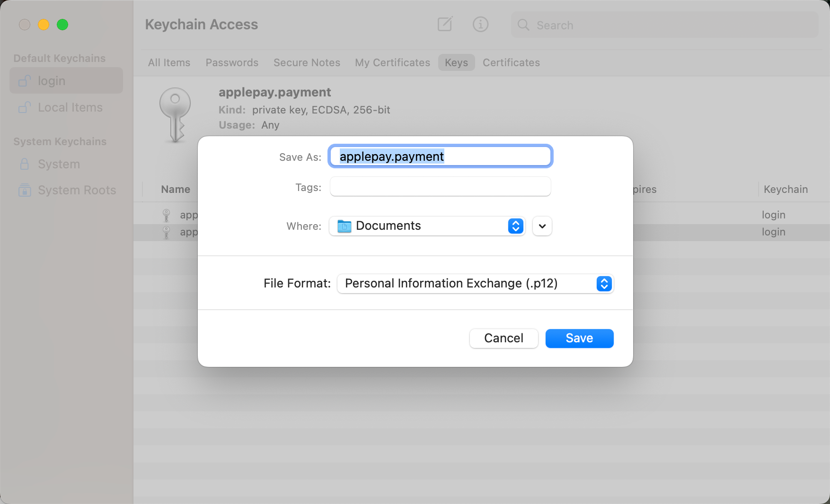Screen dimensions: 830x504
Task: Open the File Format dropdown
Action: pyautogui.click(x=475, y=284)
